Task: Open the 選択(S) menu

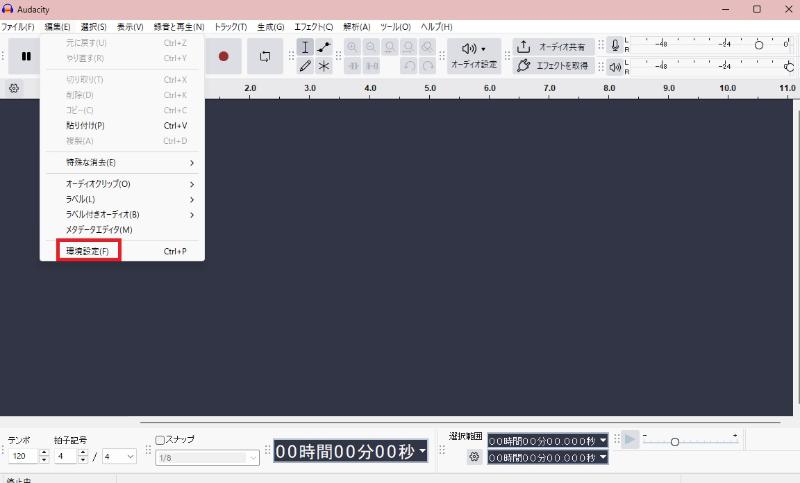Action: pyautogui.click(x=93, y=27)
